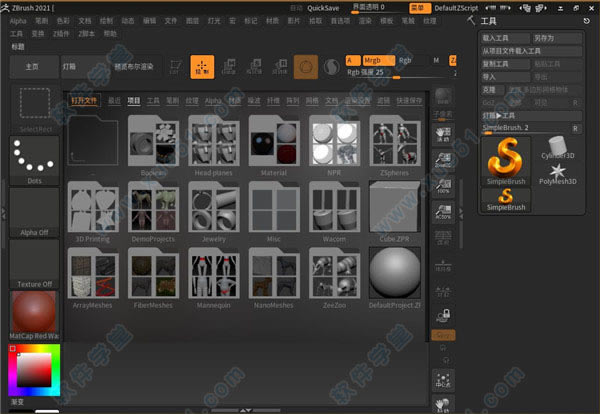Click the 复制工具 copy tool button

[x=505, y=64]
